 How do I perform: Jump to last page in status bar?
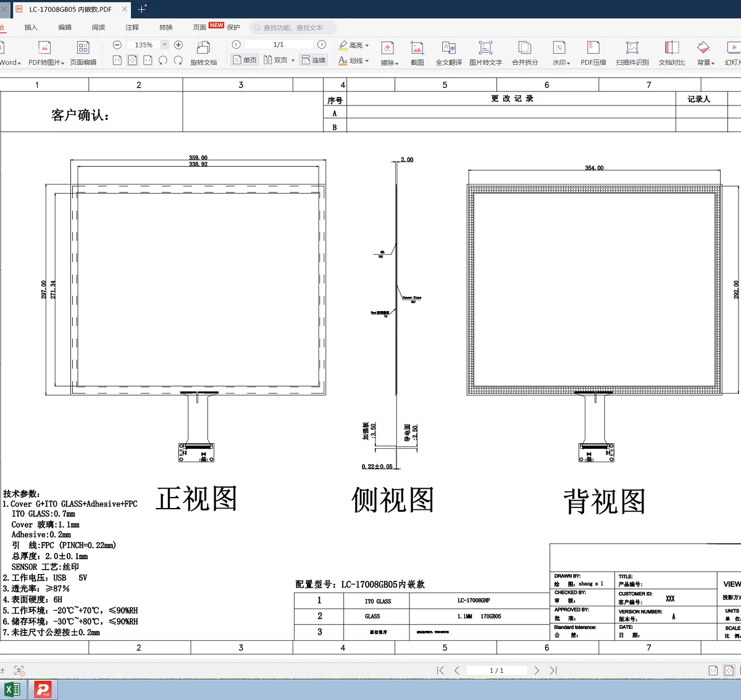tap(553, 670)
